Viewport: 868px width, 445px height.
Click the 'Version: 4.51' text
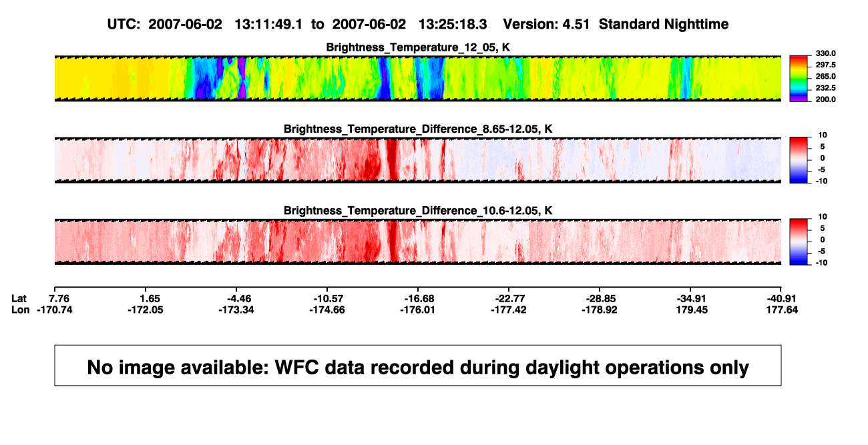point(548,25)
